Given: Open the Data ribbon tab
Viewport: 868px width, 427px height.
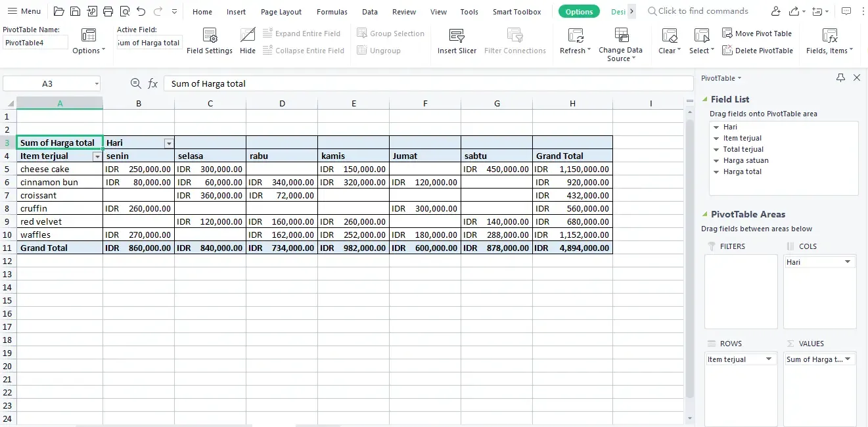Looking at the screenshot, I should (x=369, y=11).
